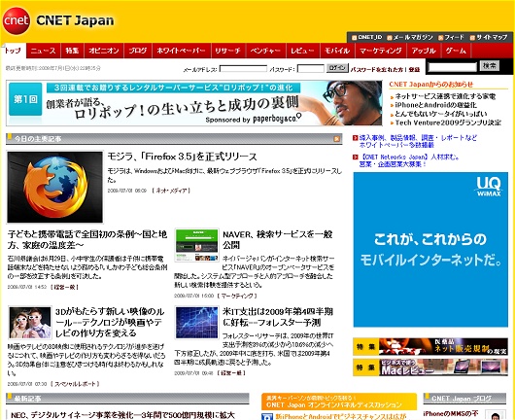The image size is (515, 420).
Task: Open メールマガジン link in top bar
Action: [410, 38]
